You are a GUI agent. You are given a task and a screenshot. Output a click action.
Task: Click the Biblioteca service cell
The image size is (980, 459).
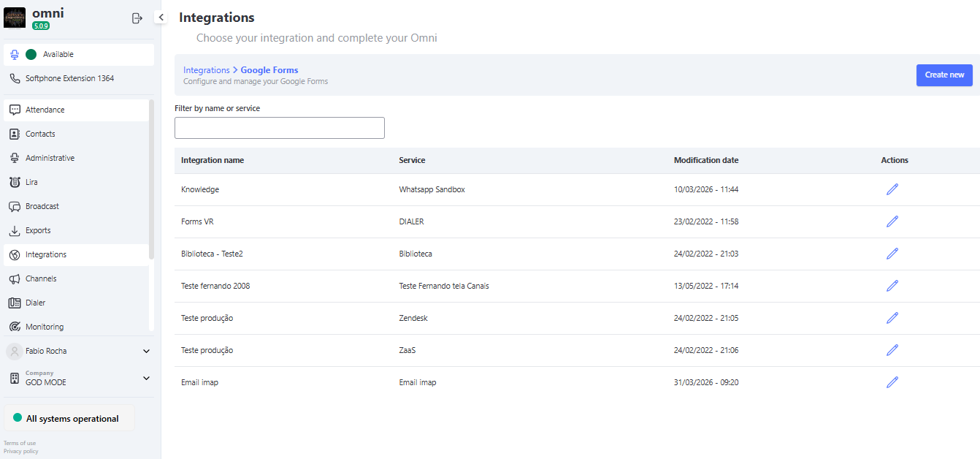pyautogui.click(x=416, y=254)
